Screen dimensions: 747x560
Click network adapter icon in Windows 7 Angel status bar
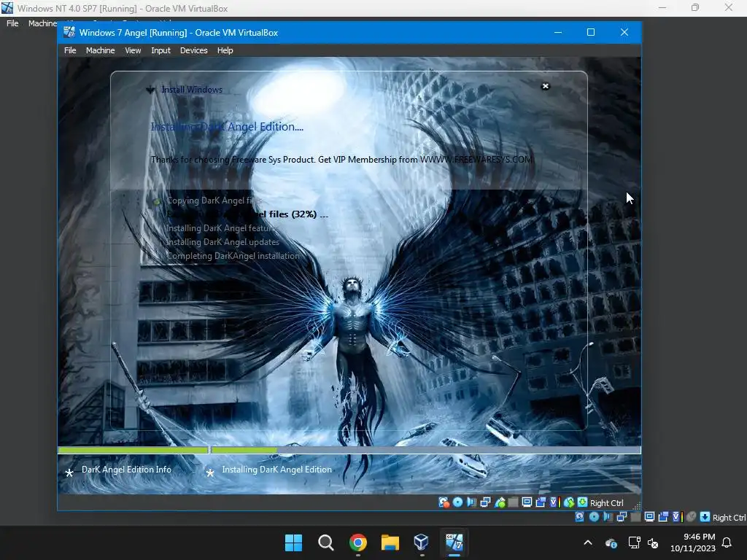[x=485, y=502]
